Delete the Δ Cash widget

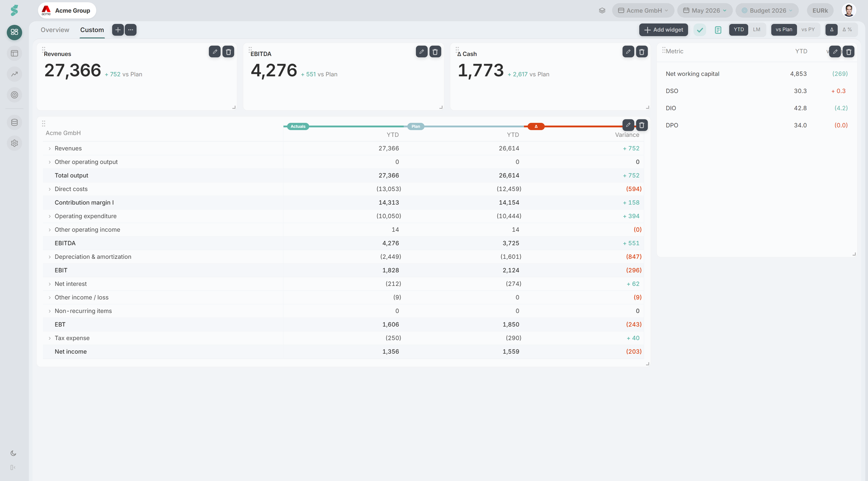[x=642, y=51]
